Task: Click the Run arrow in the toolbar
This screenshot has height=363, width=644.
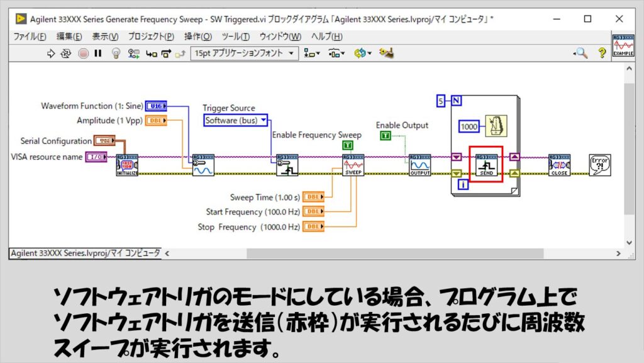Action: [50, 53]
